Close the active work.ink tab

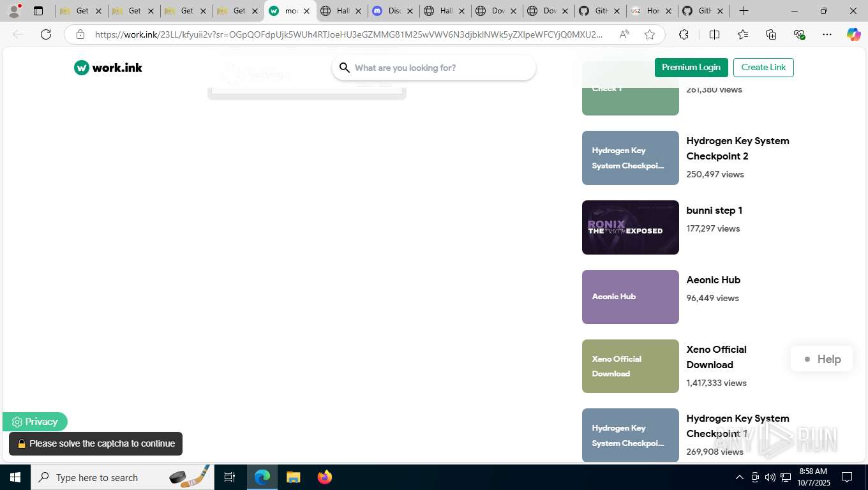point(306,11)
